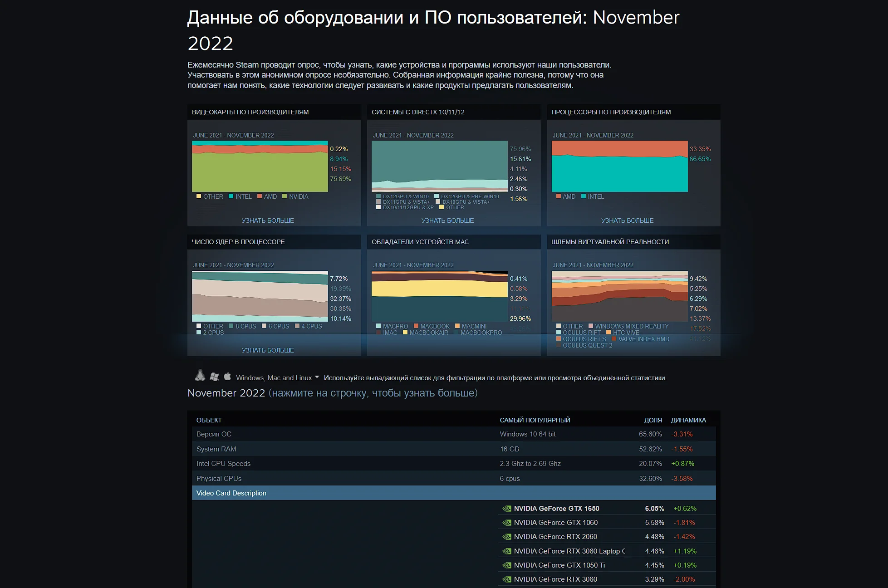Click the Mac device owners area chart
The image size is (888, 588).
click(x=440, y=296)
